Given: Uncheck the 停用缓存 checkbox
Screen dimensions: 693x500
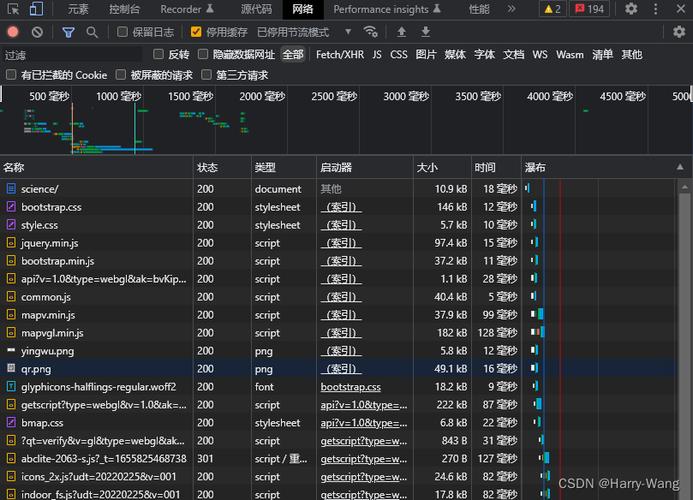Looking at the screenshot, I should (196, 32).
